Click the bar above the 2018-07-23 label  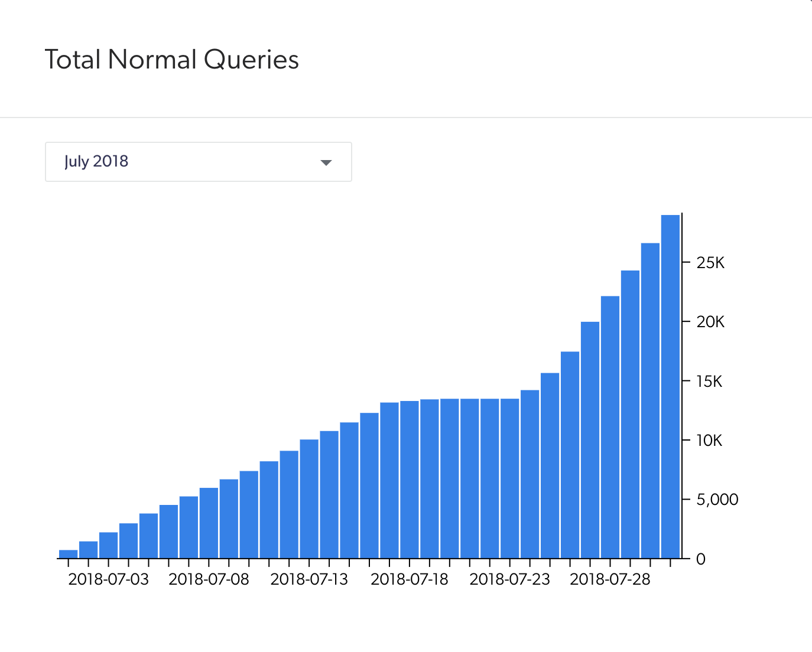(x=510, y=478)
